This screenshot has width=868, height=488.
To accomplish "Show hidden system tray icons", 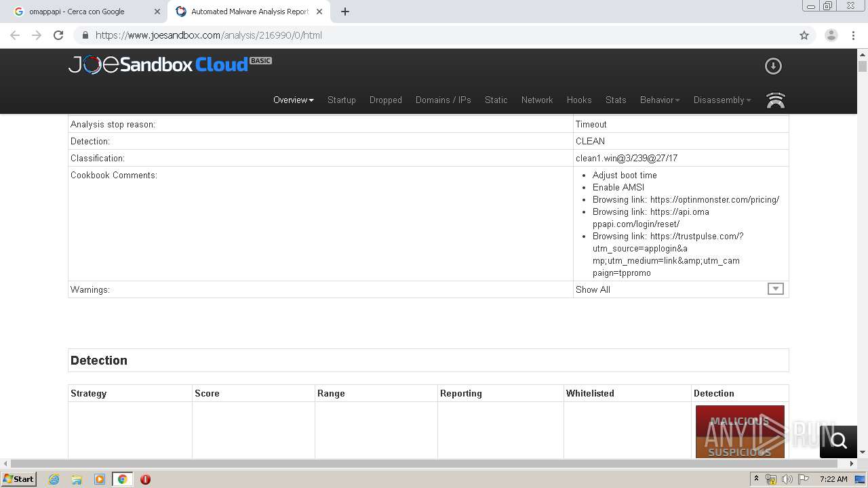I will (756, 479).
